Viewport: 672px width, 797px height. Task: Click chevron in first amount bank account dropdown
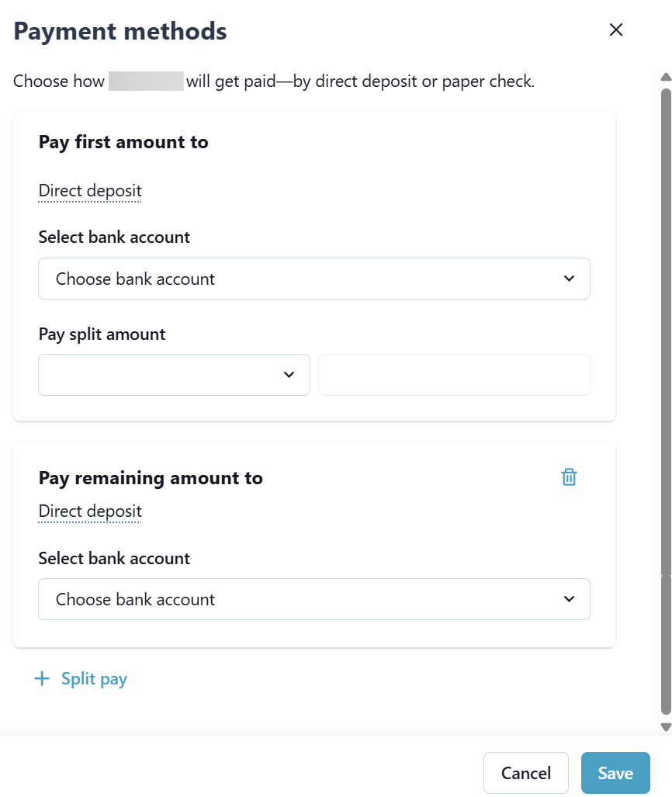(x=569, y=279)
